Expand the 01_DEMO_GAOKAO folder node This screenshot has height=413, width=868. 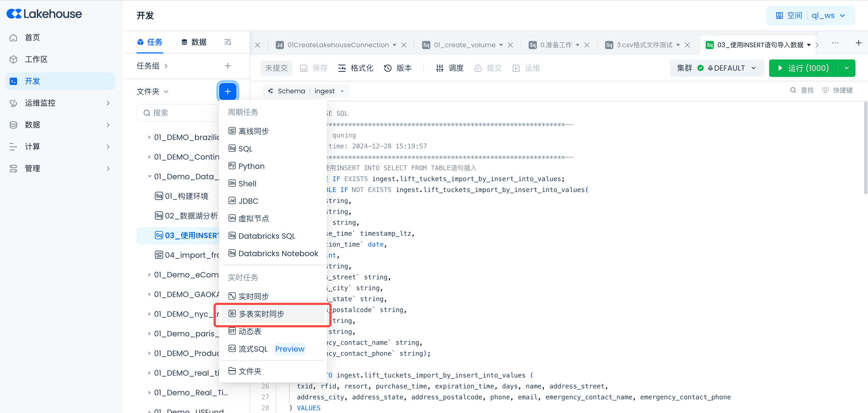click(x=149, y=294)
